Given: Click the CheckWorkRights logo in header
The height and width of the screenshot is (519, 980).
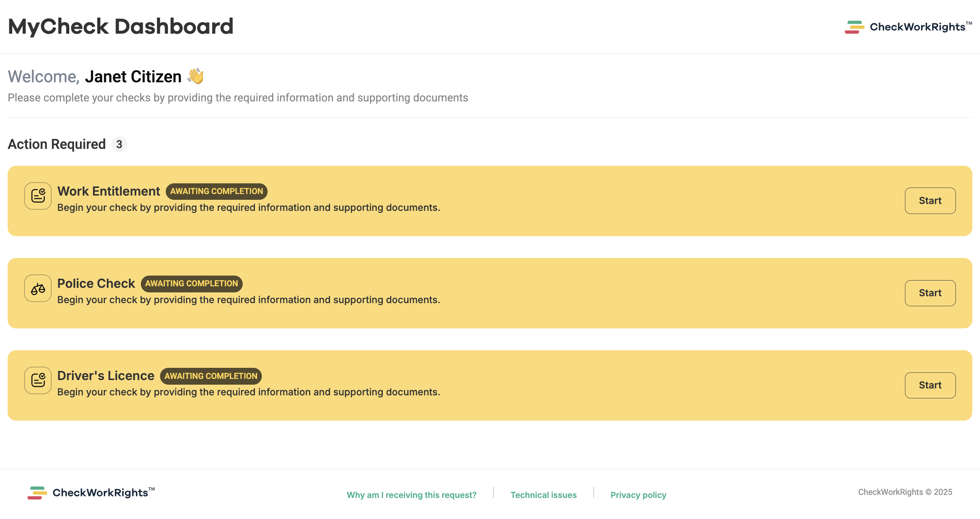Looking at the screenshot, I should [908, 27].
